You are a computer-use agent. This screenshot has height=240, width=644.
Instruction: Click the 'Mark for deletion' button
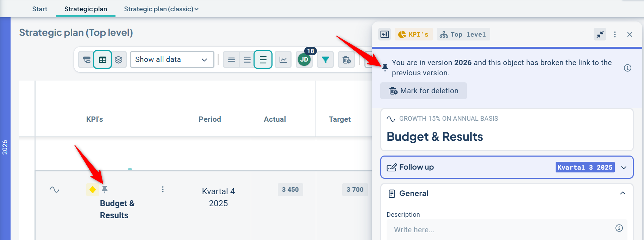pos(424,91)
